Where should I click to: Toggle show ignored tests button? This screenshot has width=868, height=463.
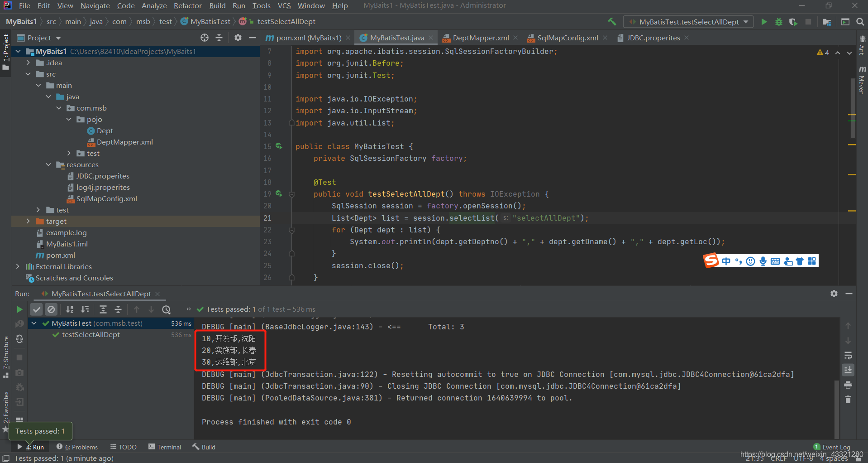pos(51,309)
